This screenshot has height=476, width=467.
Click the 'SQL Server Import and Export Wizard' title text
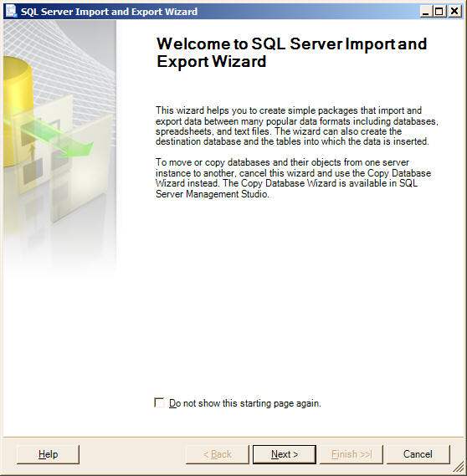tap(109, 12)
